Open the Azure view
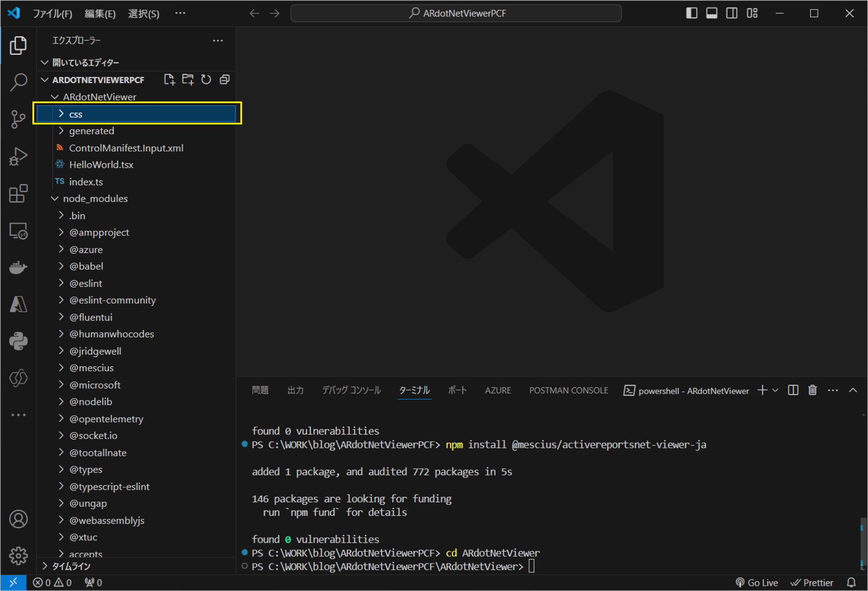 click(18, 304)
